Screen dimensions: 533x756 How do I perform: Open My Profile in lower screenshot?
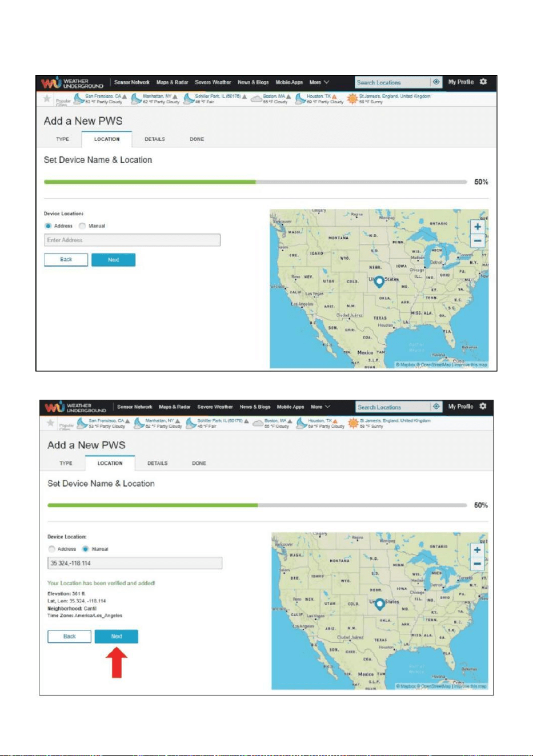tap(461, 407)
